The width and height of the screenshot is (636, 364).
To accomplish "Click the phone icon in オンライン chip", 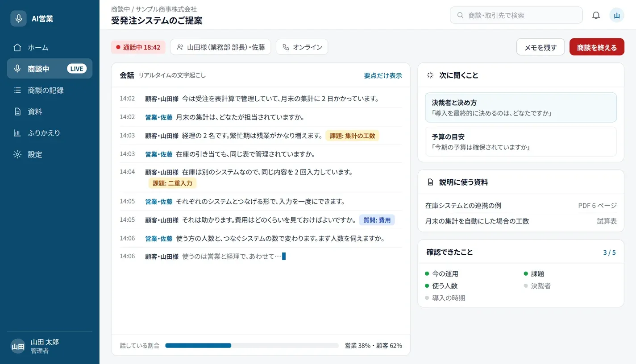I will point(286,47).
